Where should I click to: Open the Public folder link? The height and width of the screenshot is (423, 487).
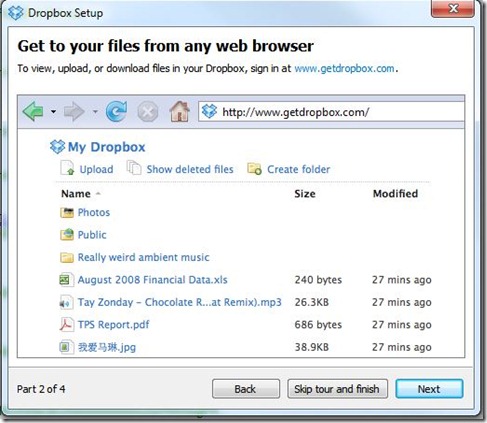[x=92, y=235]
